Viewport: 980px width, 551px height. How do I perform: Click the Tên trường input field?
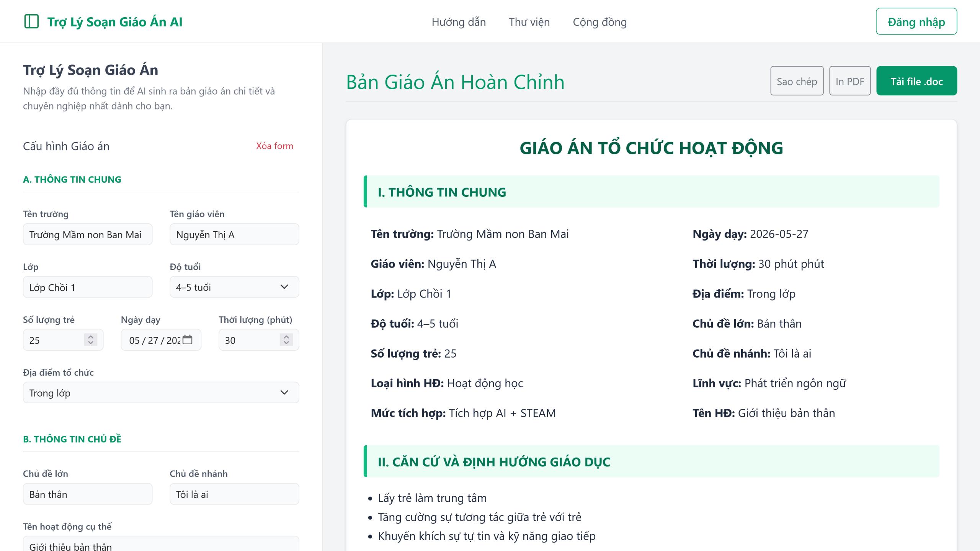pos(88,234)
